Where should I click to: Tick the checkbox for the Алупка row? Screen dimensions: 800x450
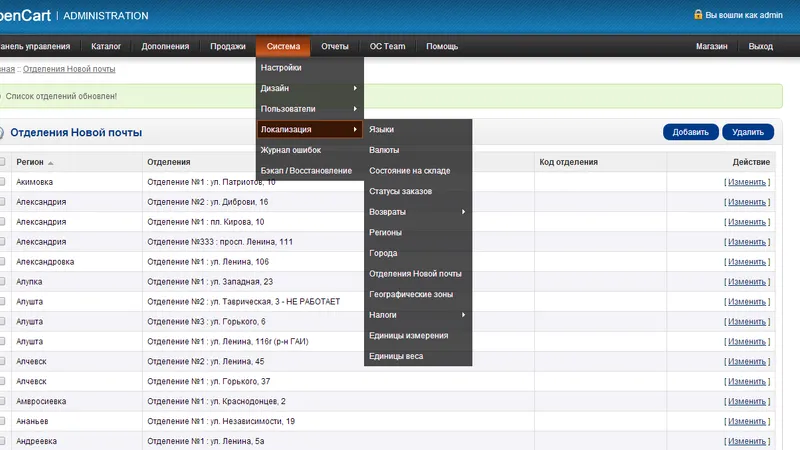pos(2,281)
